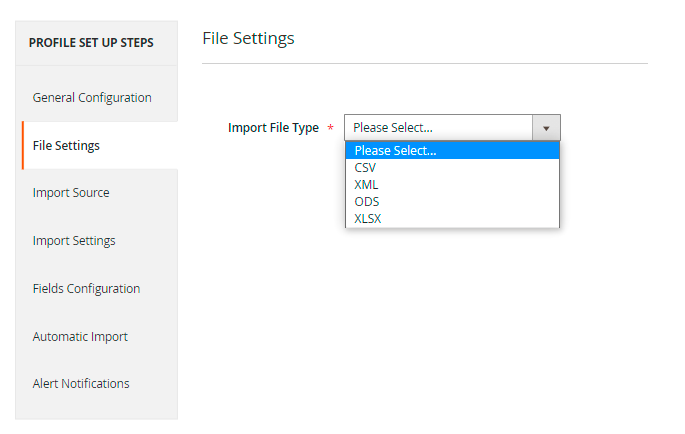Pick ODS as the import file type
685x434 pixels.
tap(366, 201)
